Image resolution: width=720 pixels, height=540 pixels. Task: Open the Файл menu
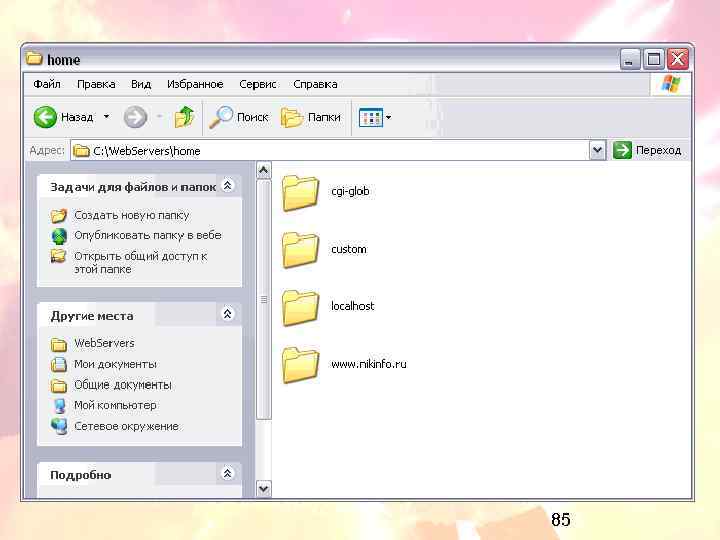pos(47,84)
